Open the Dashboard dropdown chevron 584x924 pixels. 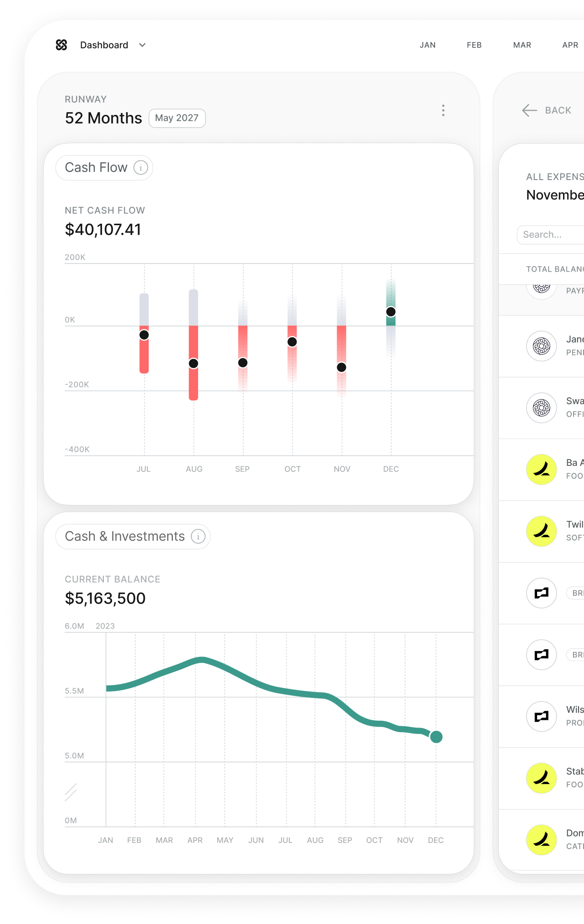click(142, 45)
